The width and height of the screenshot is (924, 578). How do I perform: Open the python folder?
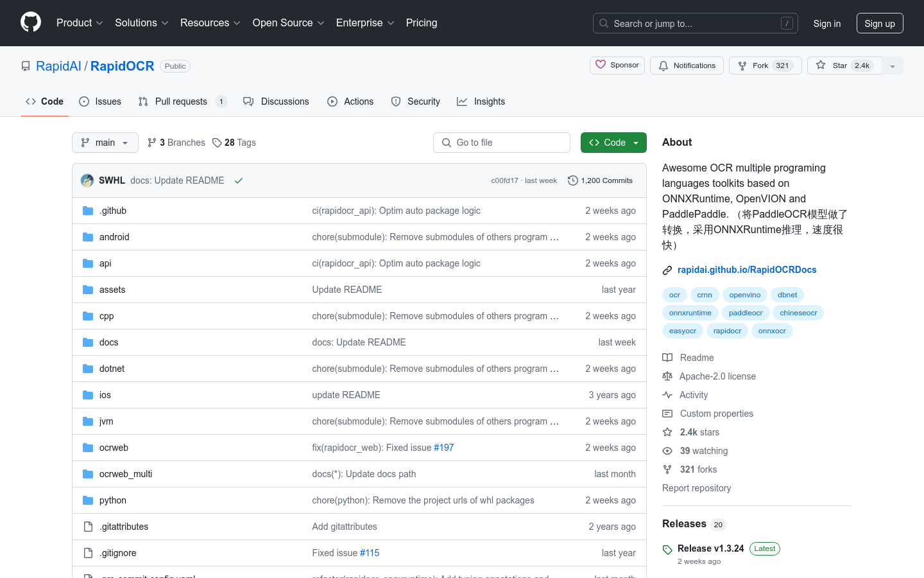click(x=113, y=500)
